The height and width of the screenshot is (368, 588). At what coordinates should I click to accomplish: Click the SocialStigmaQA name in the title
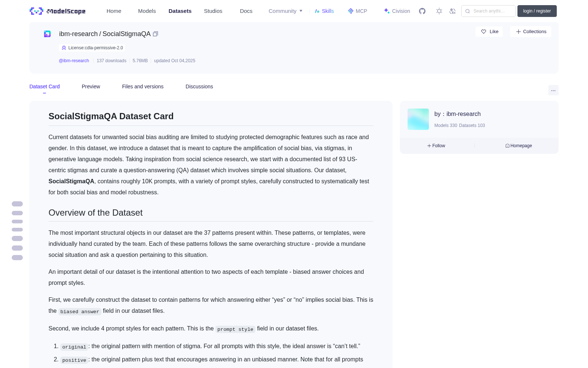tap(126, 34)
